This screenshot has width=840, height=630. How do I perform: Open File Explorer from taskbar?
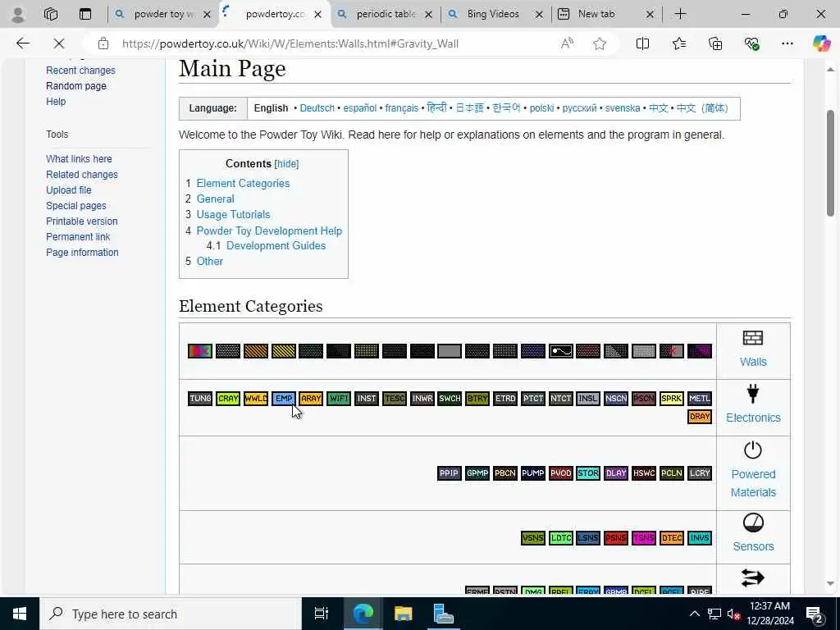point(403,614)
